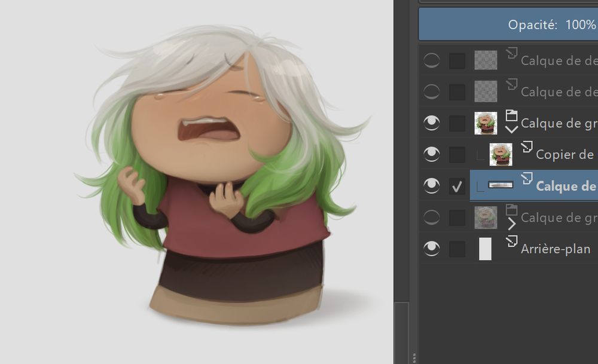Select the topmost Calque de de layer name
The height and width of the screenshot is (364, 598).
point(559,61)
